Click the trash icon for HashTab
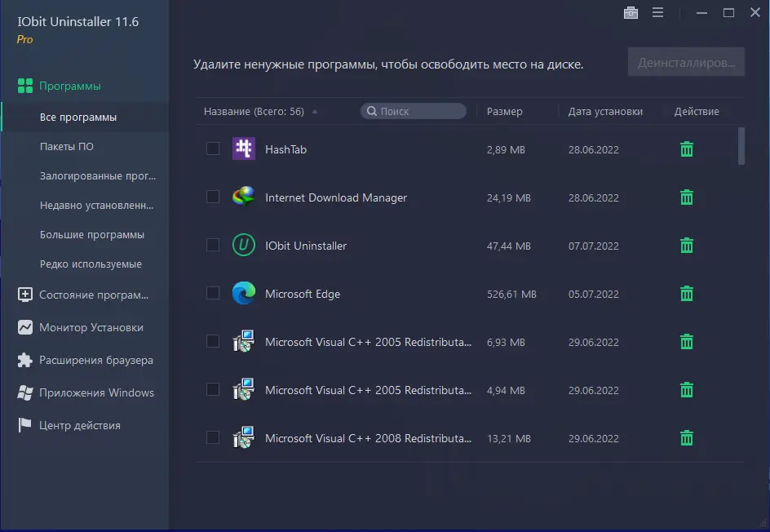This screenshot has width=770, height=532. coord(687,149)
